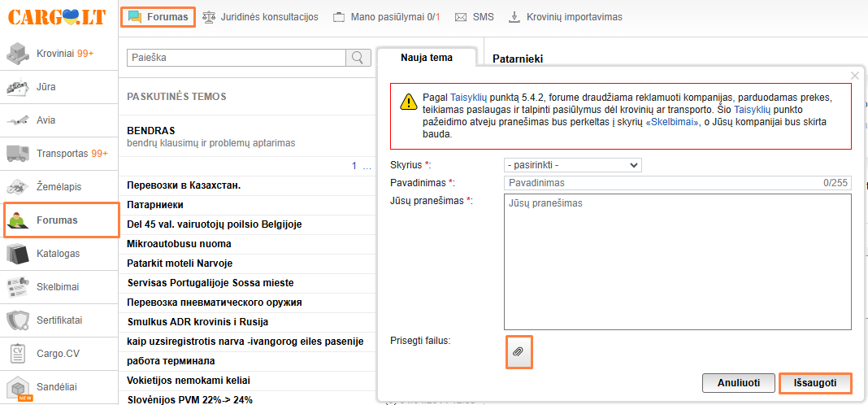The height and width of the screenshot is (405, 868).
Task: Click the Jūsų pranešimas message textarea
Action: tap(677, 260)
